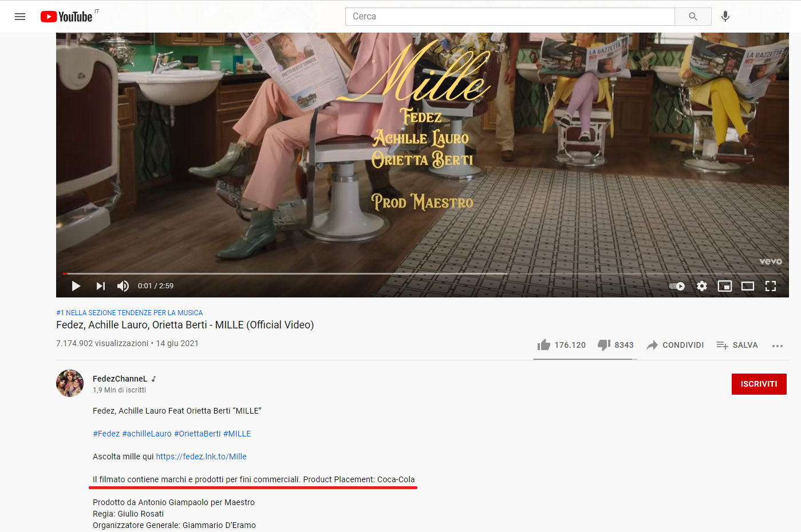Open the #Fedez hashtag

pyautogui.click(x=106, y=434)
